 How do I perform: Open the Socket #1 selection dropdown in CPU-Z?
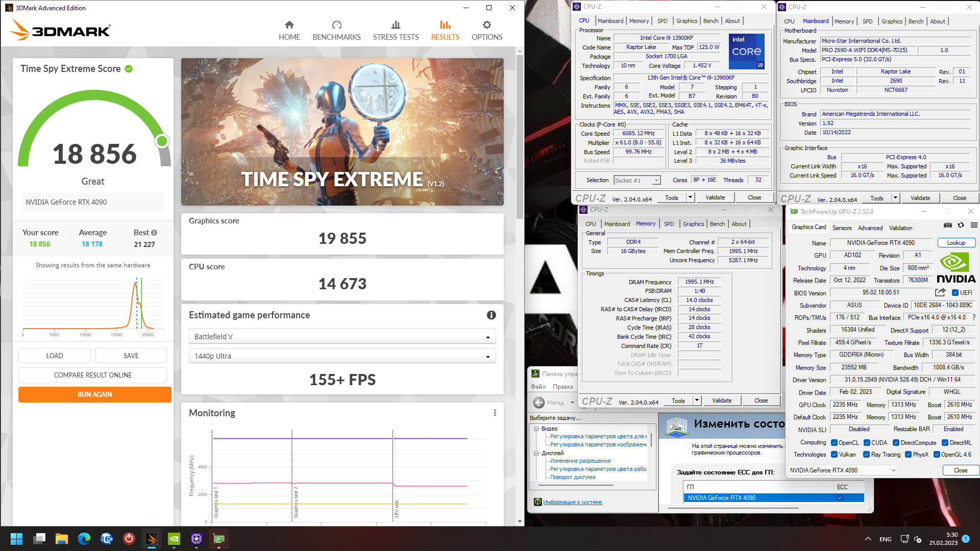[637, 181]
